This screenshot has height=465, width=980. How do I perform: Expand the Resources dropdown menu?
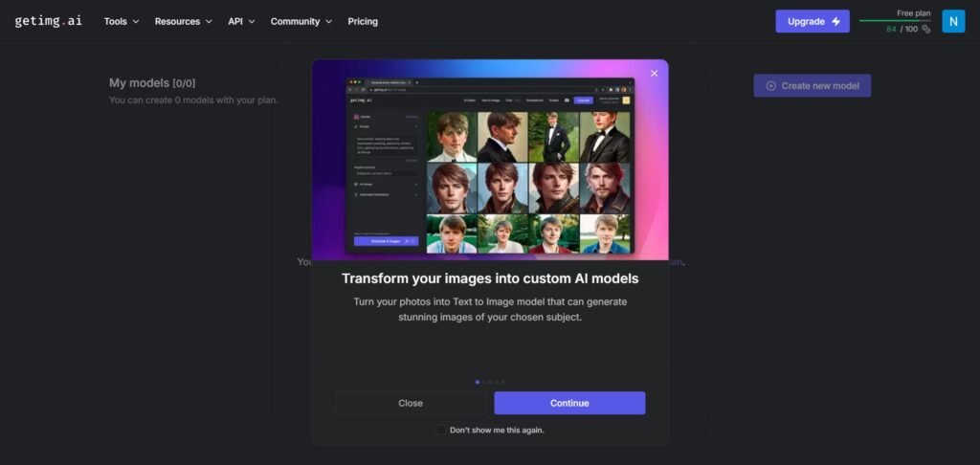click(x=184, y=21)
